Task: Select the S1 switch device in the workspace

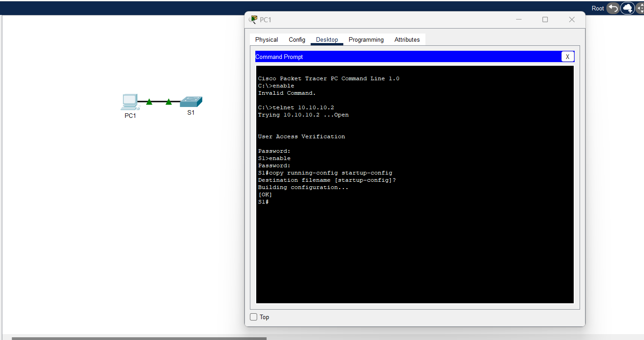Action: tap(191, 102)
